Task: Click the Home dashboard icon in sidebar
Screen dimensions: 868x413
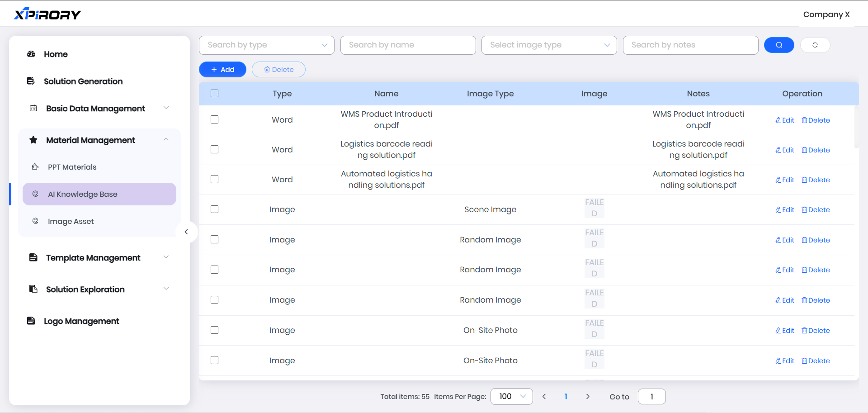Action: tap(31, 54)
